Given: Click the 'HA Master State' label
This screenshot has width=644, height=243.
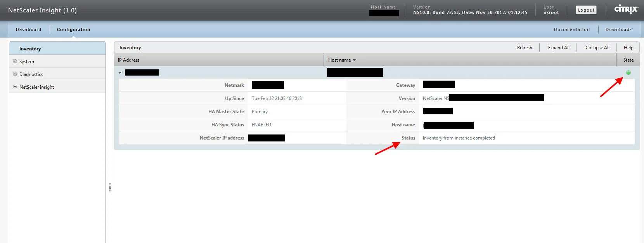Looking at the screenshot, I should [x=226, y=112].
